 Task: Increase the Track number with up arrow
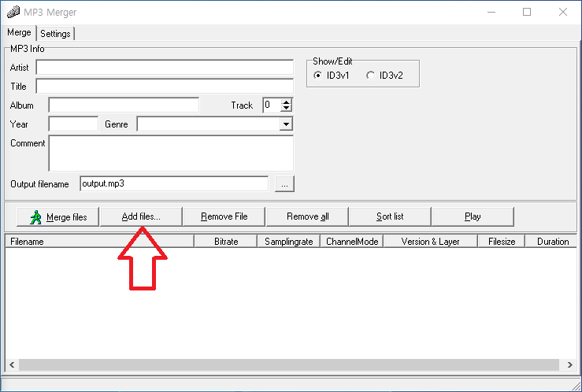pos(286,102)
